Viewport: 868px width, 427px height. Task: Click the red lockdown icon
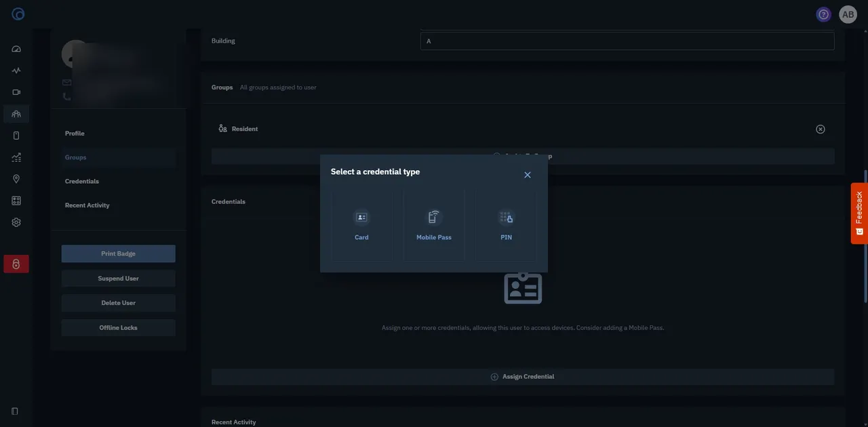coord(16,264)
